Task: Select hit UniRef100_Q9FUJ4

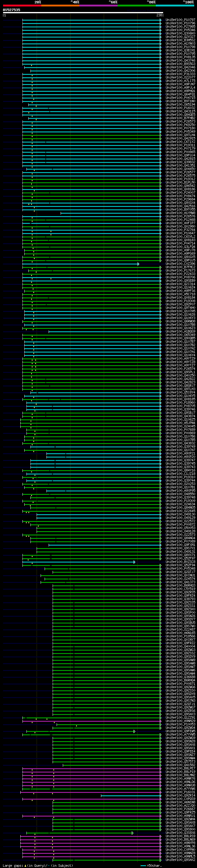Action: pyautogui.click(x=180, y=155)
